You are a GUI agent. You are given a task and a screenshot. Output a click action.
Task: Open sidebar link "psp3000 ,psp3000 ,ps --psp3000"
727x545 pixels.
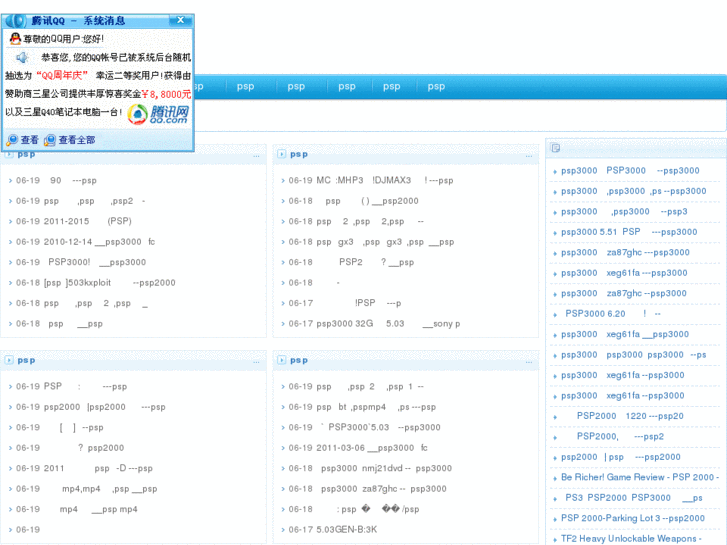coord(633,191)
